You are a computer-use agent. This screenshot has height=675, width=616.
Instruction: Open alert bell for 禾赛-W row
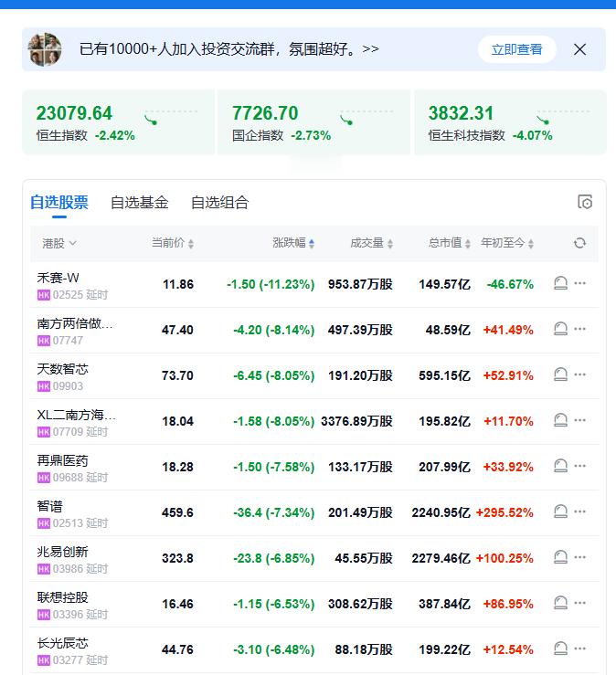pos(560,283)
